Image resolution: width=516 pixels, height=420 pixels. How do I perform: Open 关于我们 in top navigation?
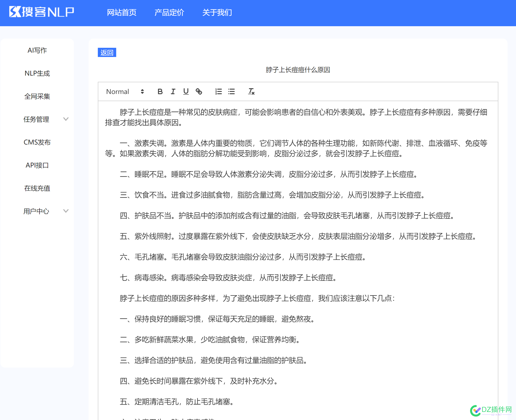tap(217, 12)
